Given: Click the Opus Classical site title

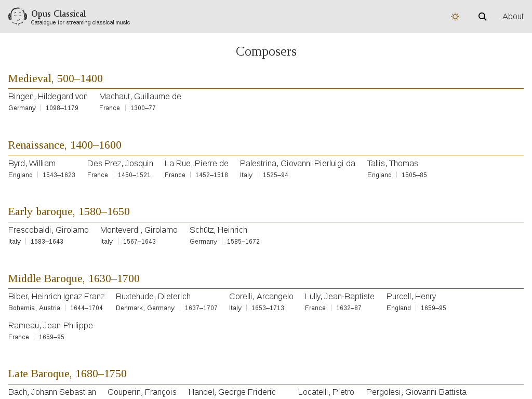Looking at the screenshot, I should click(58, 14).
